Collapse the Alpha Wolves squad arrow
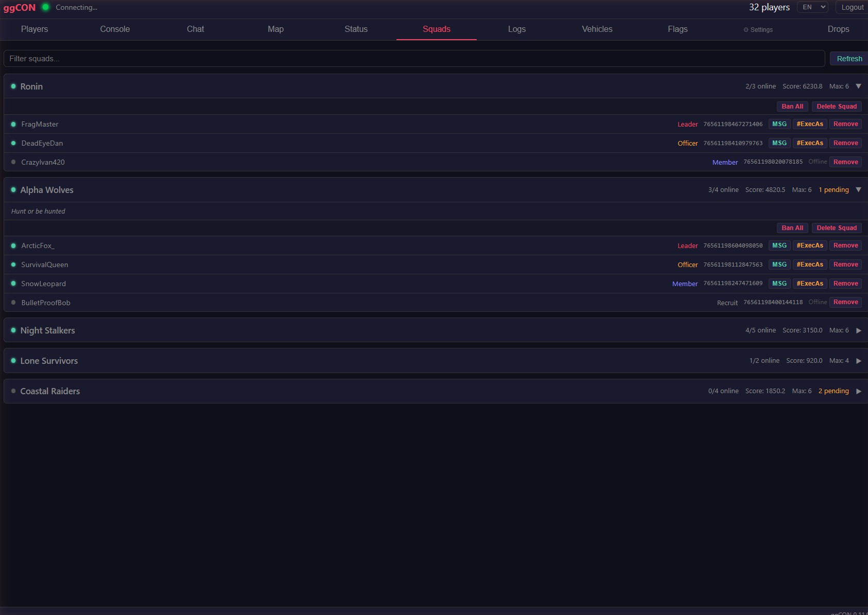This screenshot has width=868, height=615. coord(858,190)
